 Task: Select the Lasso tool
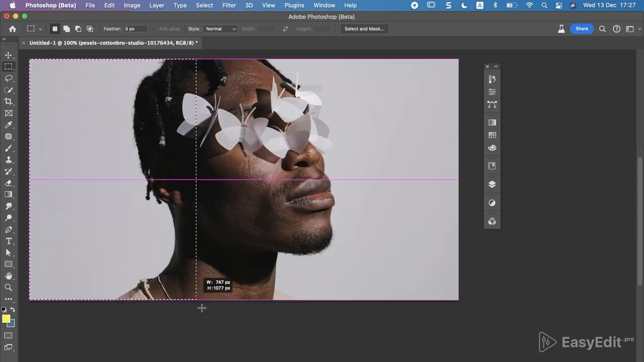pyautogui.click(x=9, y=78)
